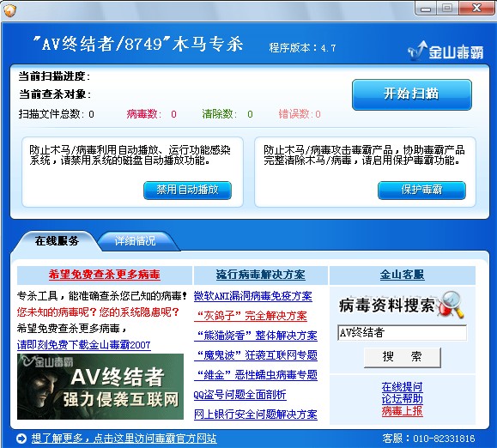497x448 pixels.
Task: Open "灰鸽子"完全解决方案 link
Action: [251, 316]
